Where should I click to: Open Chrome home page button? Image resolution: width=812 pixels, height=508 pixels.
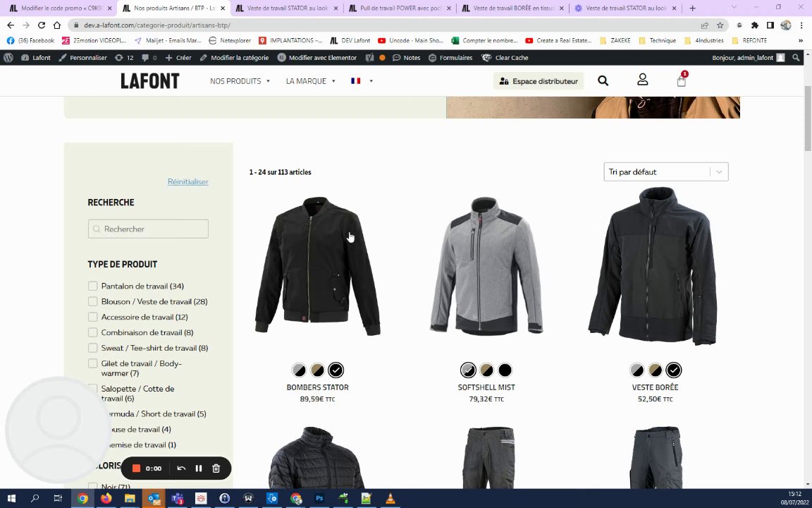point(57,25)
